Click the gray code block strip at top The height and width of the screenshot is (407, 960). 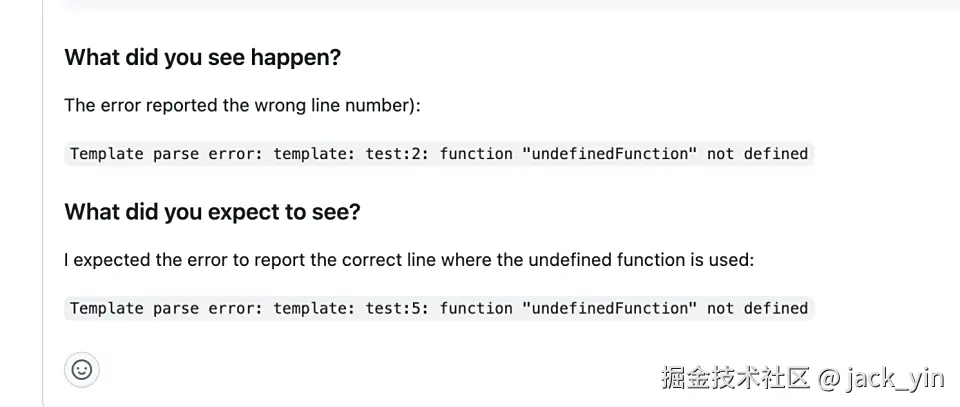tap(500, 5)
